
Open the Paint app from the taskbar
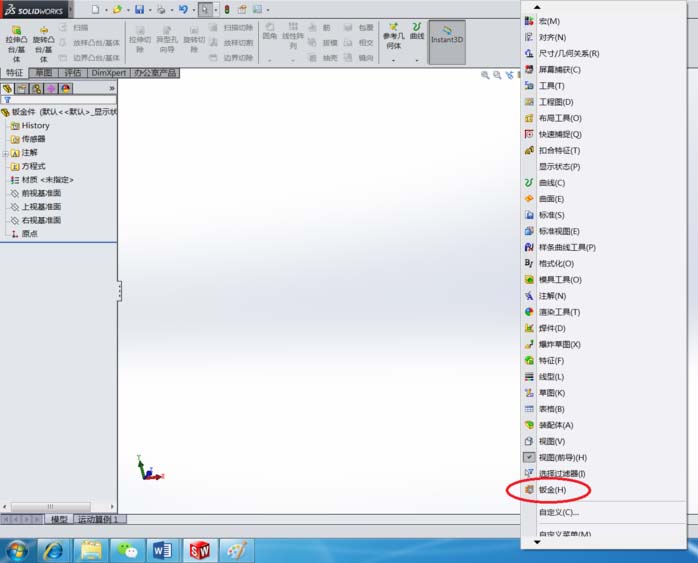click(236, 551)
